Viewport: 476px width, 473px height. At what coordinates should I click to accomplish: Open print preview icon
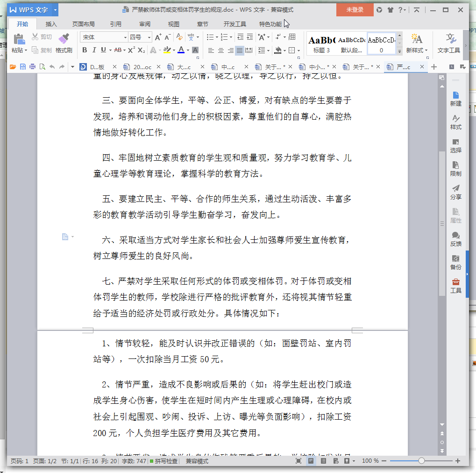click(x=42, y=67)
